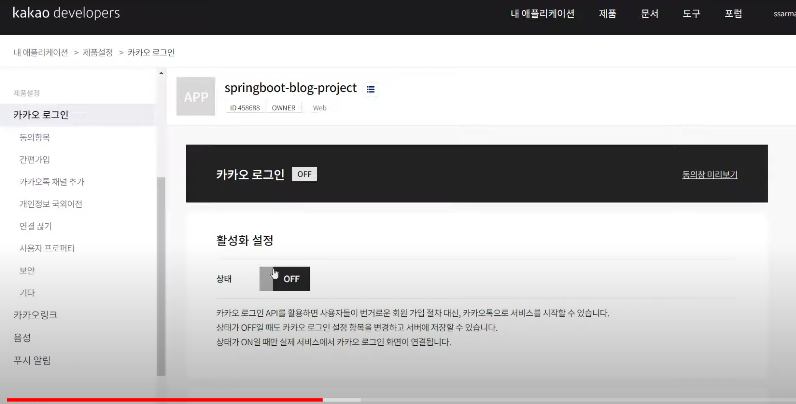
Task: Open 음성 in the sidebar
Action: pyautogui.click(x=22, y=338)
